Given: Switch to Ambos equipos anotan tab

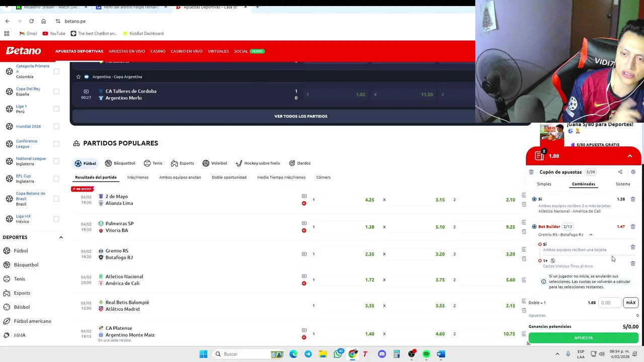Looking at the screenshot, I should (x=180, y=177).
